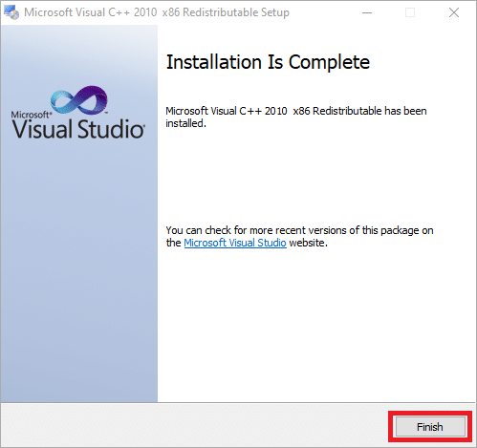Image resolution: width=477 pixels, height=448 pixels.
Task: Open the Microsoft Visual Studio website link
Action: pyautogui.click(x=235, y=243)
